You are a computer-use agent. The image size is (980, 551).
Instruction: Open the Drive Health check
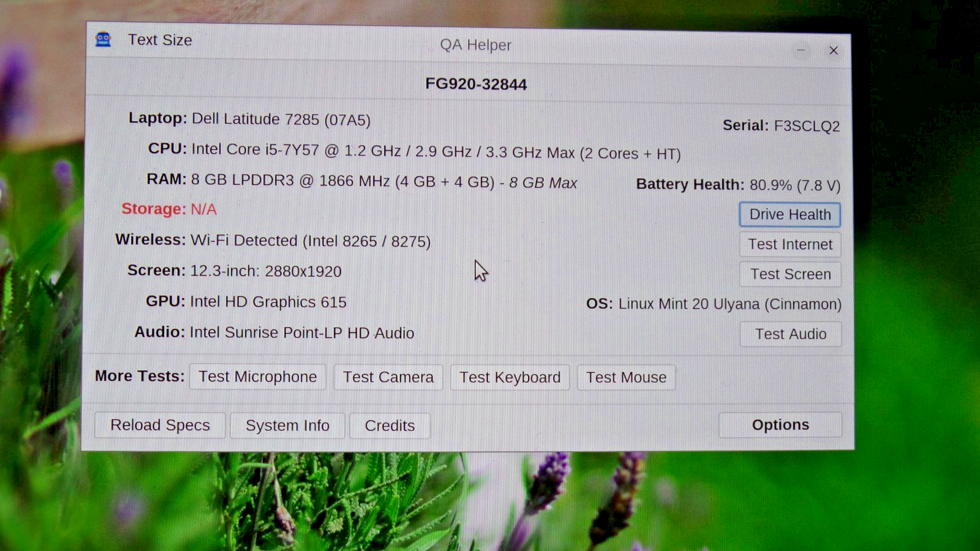coord(790,215)
